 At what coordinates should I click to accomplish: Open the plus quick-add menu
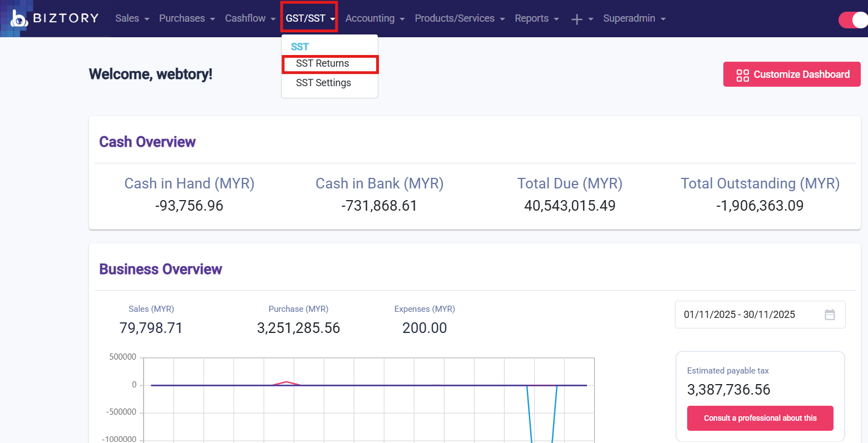click(x=582, y=19)
